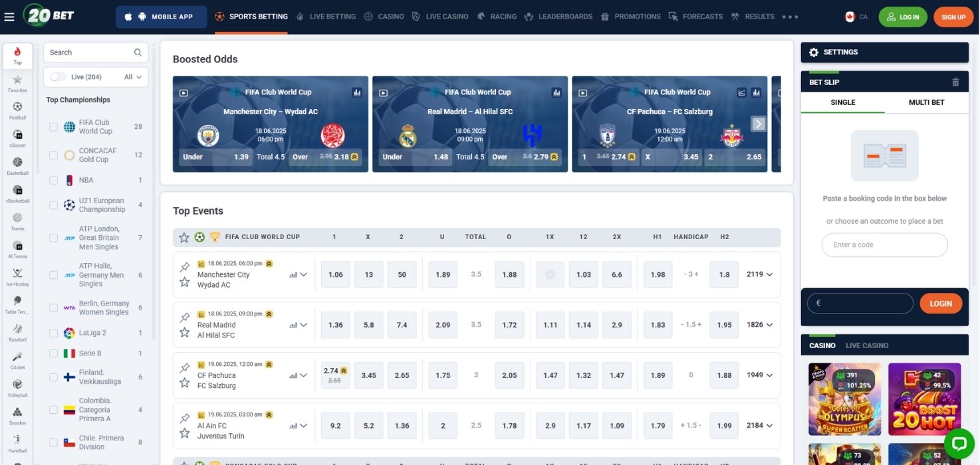Check the NBA checkbox

tap(54, 180)
